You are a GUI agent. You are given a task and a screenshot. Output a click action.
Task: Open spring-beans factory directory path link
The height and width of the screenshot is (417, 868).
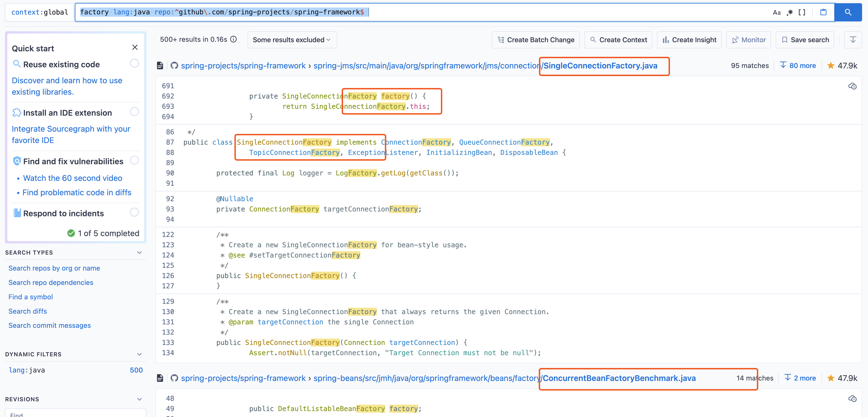[427, 378]
